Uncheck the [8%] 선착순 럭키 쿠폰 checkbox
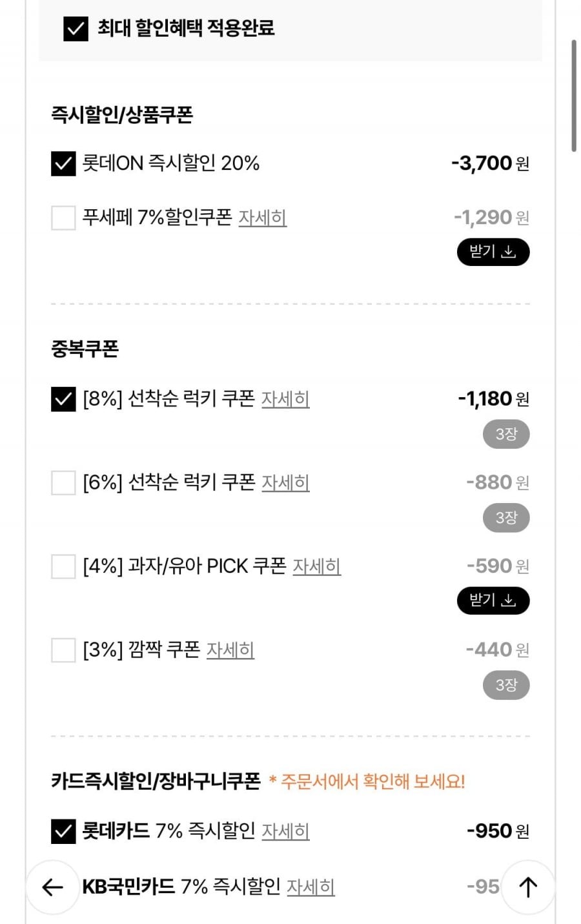 tap(63, 399)
